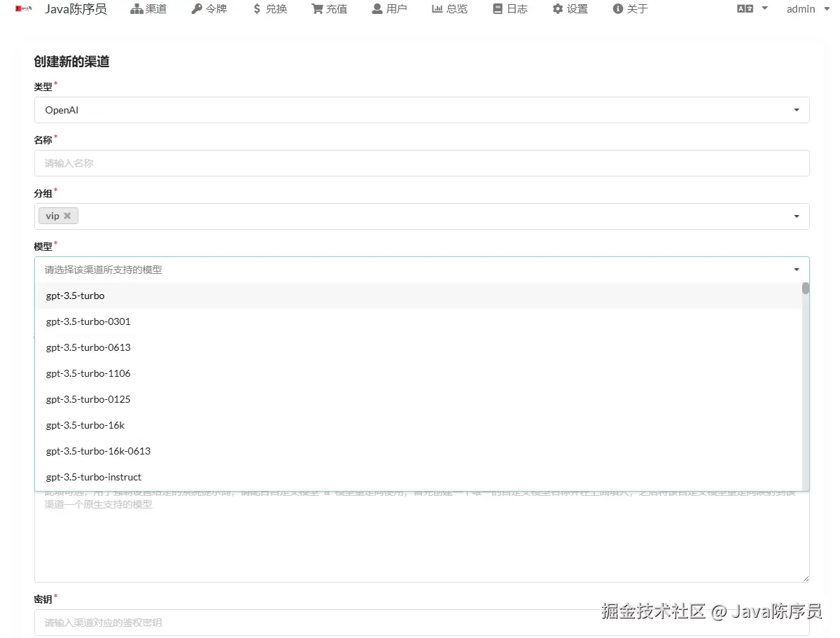Open the 用户 management page
This screenshot has height=638, width=840.
click(390, 9)
